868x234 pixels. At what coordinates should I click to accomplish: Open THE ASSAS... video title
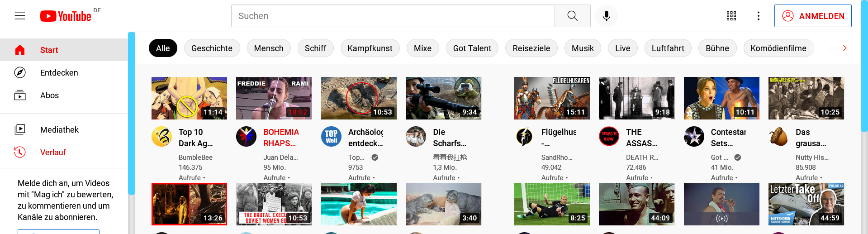click(642, 138)
